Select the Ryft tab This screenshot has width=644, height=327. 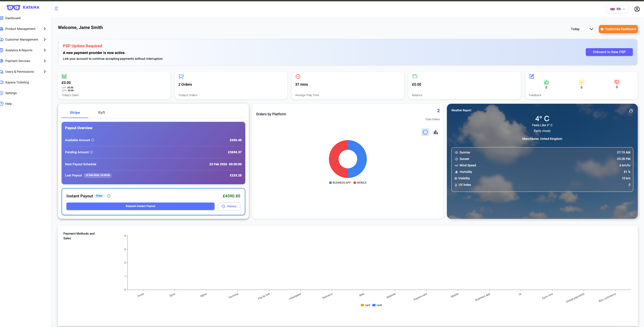(x=101, y=112)
